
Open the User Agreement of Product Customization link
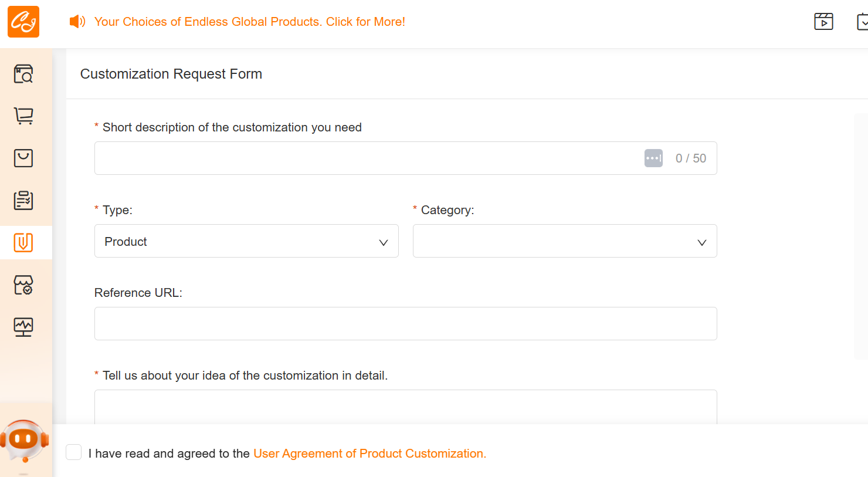click(369, 454)
